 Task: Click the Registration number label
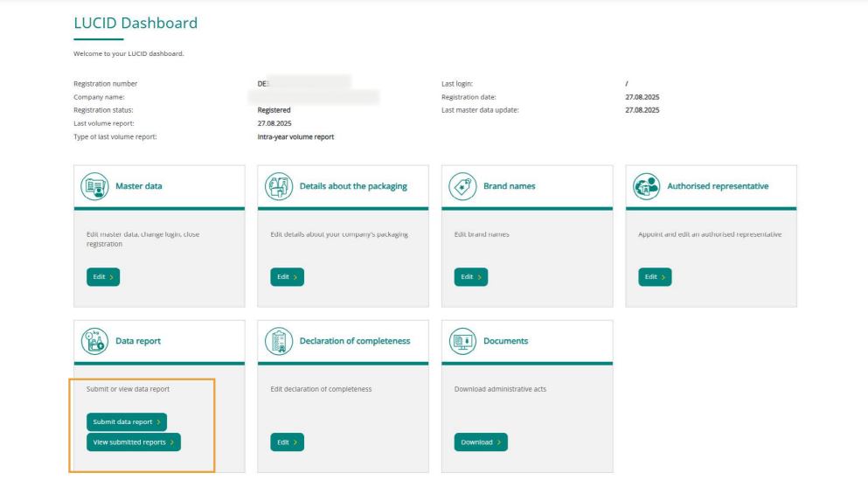[x=105, y=84]
